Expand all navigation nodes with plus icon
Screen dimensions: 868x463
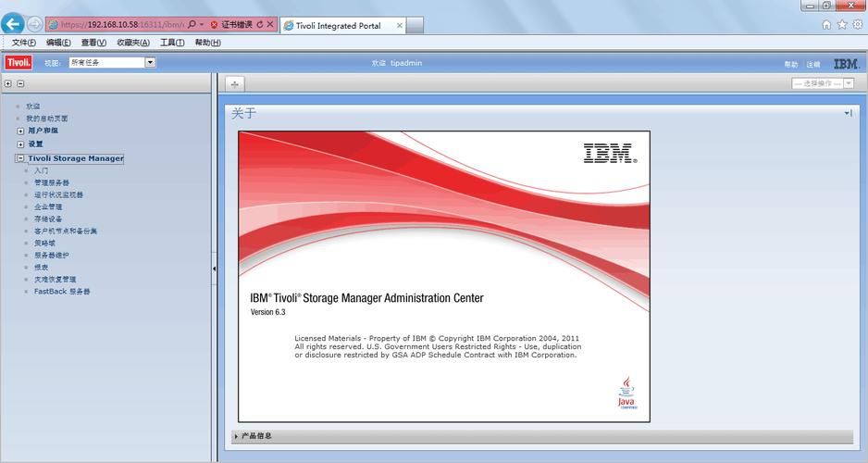click(x=7, y=83)
